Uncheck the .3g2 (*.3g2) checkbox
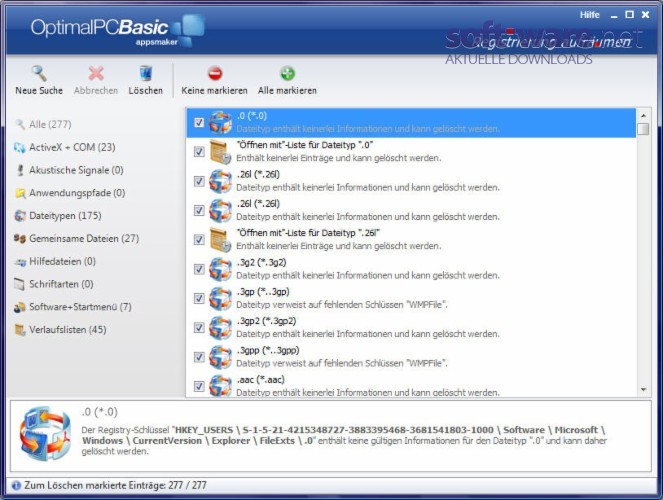 coord(199,269)
